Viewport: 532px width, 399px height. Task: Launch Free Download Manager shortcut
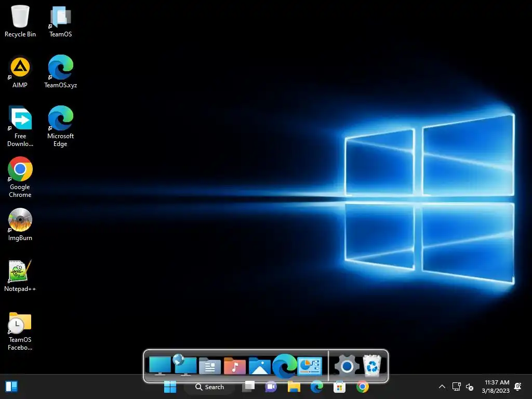pyautogui.click(x=20, y=126)
